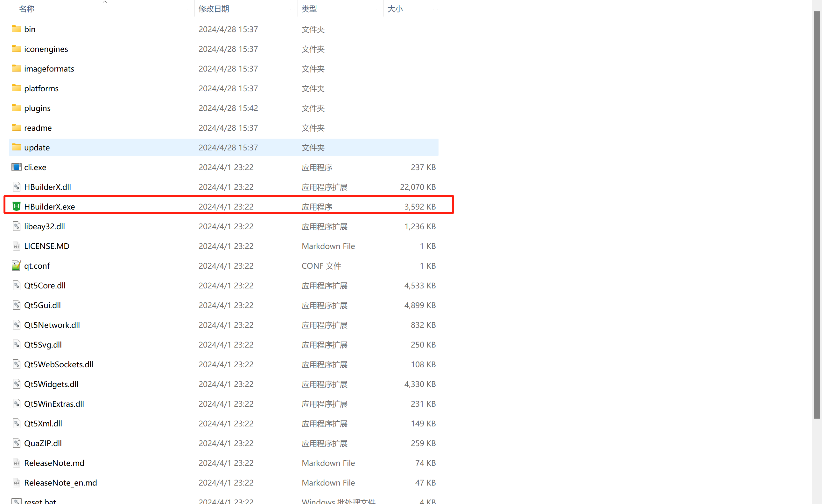Select the libeay32.dll file

44,226
